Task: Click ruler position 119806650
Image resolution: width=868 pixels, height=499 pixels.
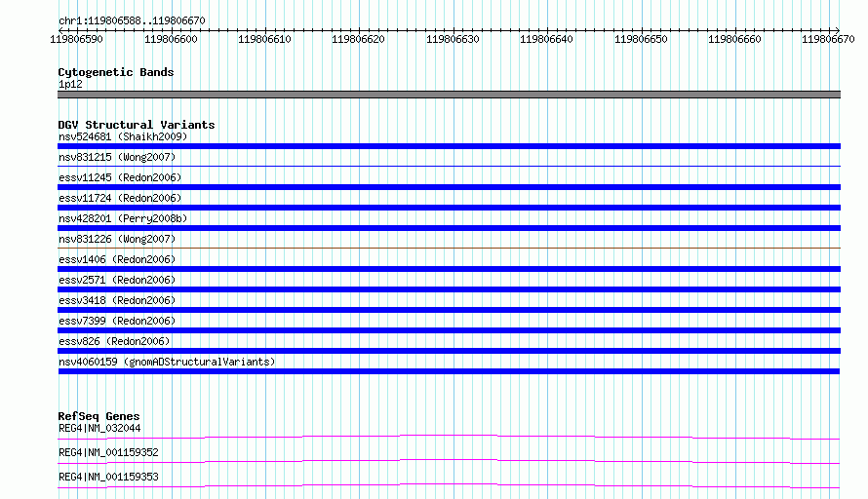Action: tap(641, 39)
